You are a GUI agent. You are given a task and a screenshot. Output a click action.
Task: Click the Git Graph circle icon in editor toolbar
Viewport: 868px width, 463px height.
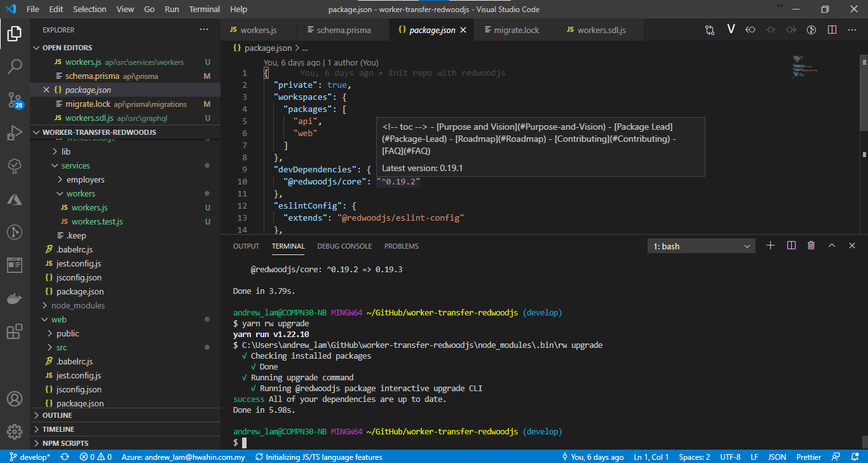[x=811, y=30]
